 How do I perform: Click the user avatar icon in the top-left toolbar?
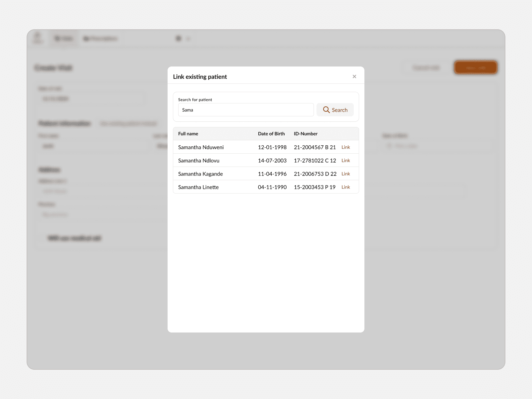pos(38,38)
